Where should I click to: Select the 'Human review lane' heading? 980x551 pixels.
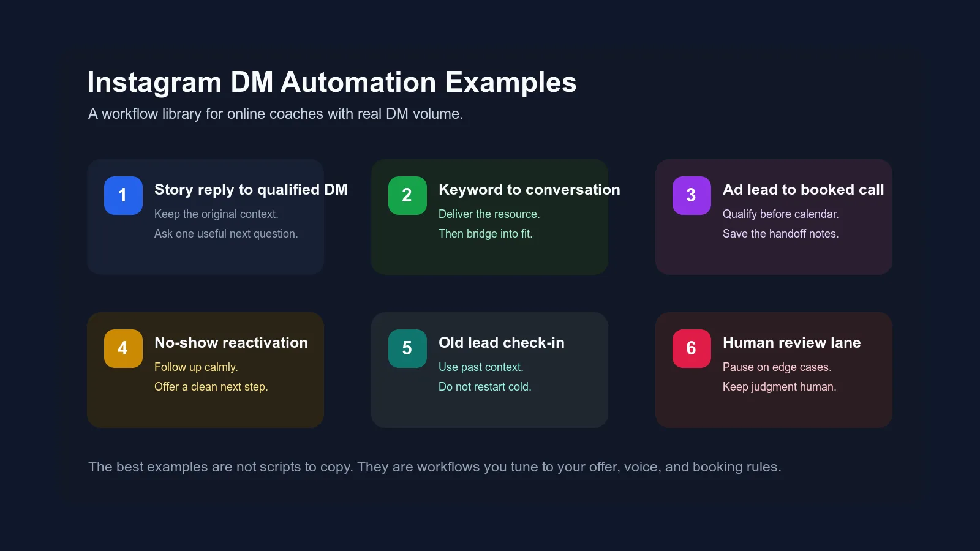point(791,343)
